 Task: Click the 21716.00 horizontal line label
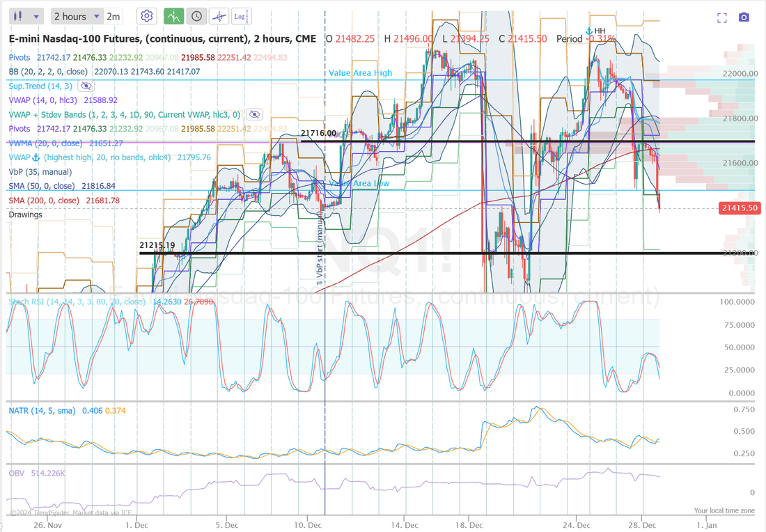pyautogui.click(x=318, y=133)
